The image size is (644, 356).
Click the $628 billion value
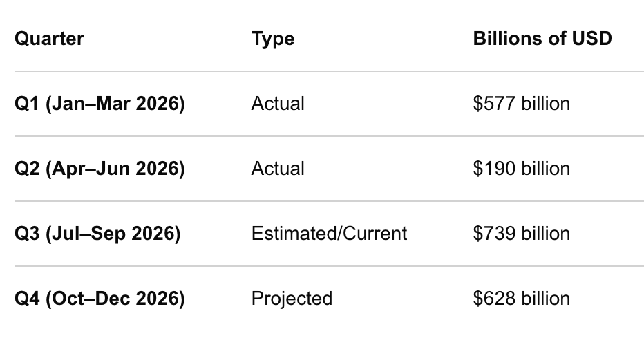coord(521,299)
